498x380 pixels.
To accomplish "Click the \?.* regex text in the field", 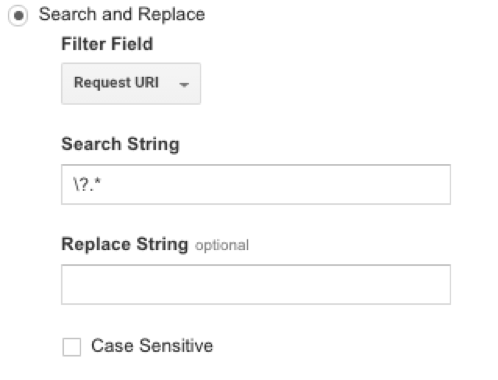I will pyautogui.click(x=87, y=184).
